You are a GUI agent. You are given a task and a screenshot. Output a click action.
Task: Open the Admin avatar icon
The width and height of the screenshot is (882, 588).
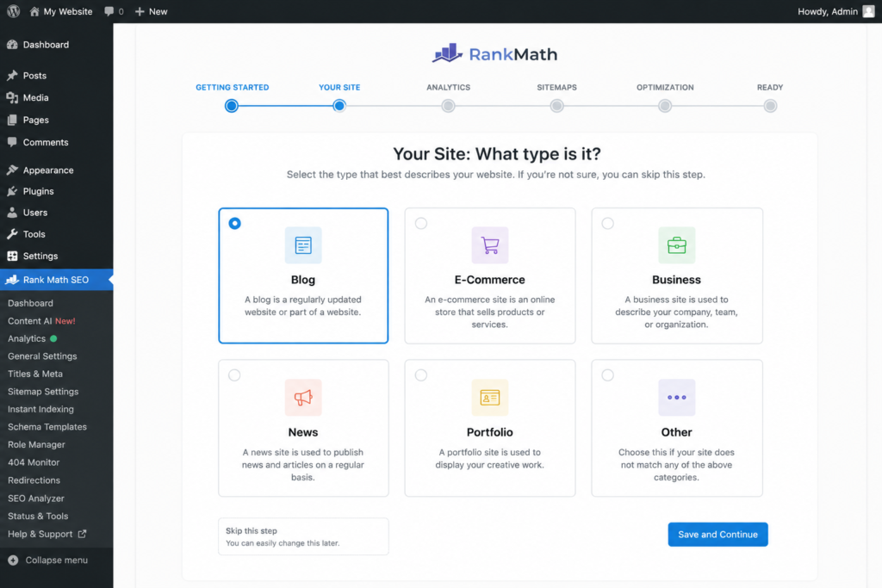868,11
